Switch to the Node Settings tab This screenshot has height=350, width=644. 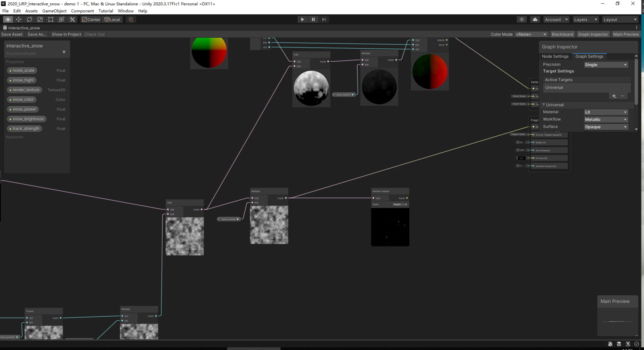[x=555, y=57]
